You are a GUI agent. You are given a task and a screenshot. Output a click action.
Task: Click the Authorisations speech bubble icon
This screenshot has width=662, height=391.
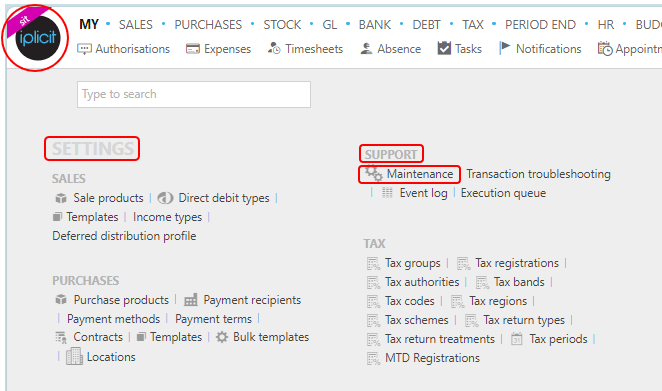pos(84,49)
